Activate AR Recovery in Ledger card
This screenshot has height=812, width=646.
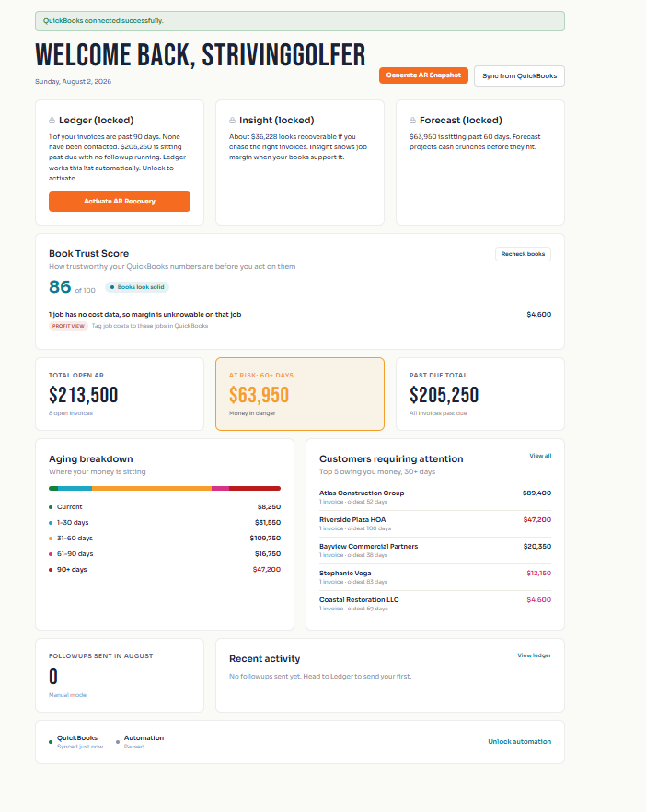point(120,202)
